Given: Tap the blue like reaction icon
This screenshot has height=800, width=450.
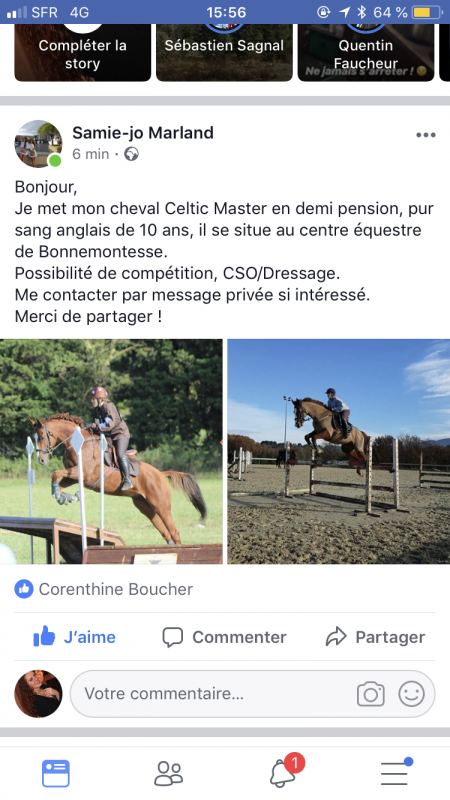Looking at the screenshot, I should [x=23, y=589].
